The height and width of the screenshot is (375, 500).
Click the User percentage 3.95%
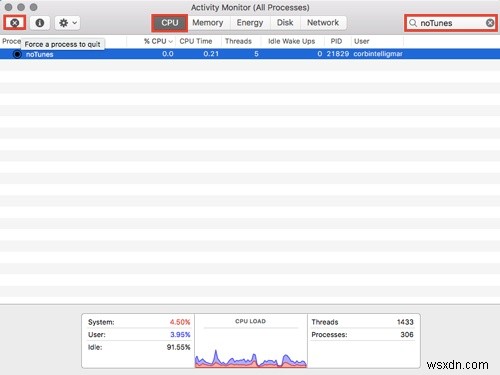pos(180,335)
